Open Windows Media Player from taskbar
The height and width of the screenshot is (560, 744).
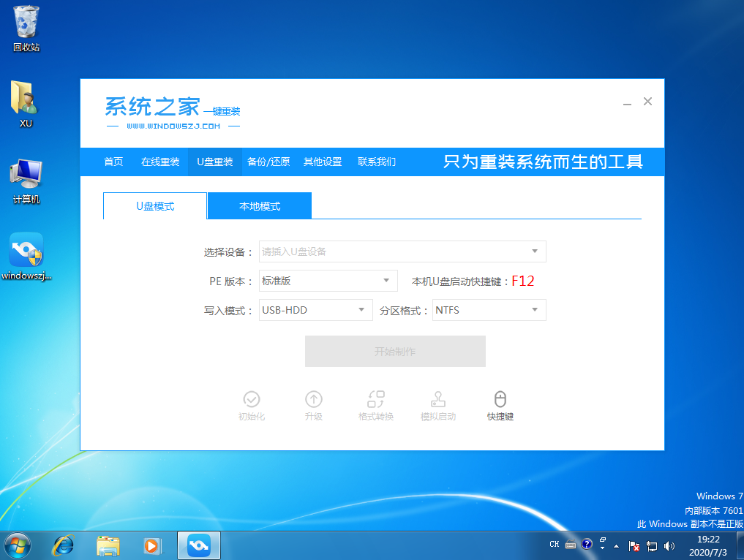(153, 546)
